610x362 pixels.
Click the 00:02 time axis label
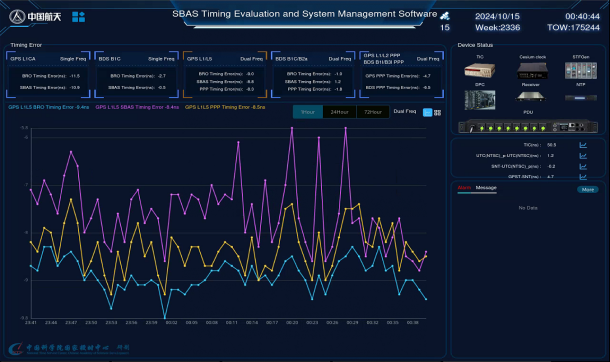tap(172, 323)
